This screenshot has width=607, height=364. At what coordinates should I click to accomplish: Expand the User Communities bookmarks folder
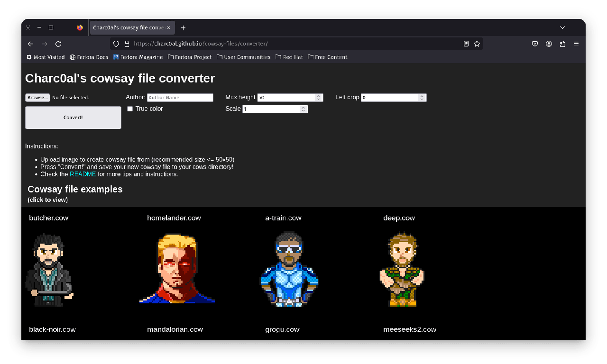coord(243,57)
